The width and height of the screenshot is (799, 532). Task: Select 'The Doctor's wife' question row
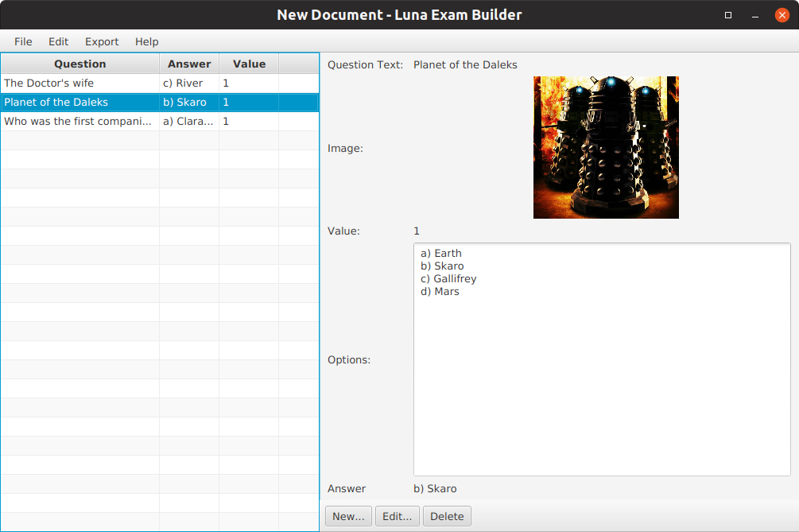160,83
